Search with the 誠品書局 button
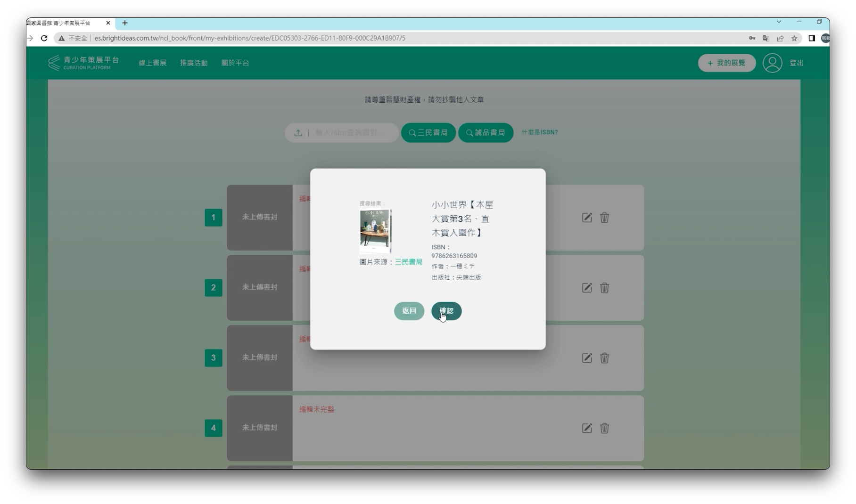 [486, 133]
